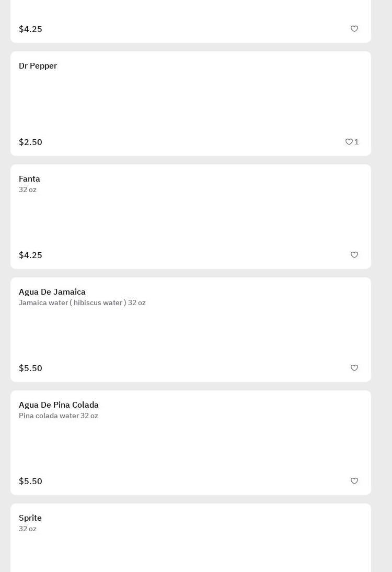This screenshot has height=572, width=392.
Task: Click the $5.50 price for Agua De Pina Colada
Action: tap(30, 481)
